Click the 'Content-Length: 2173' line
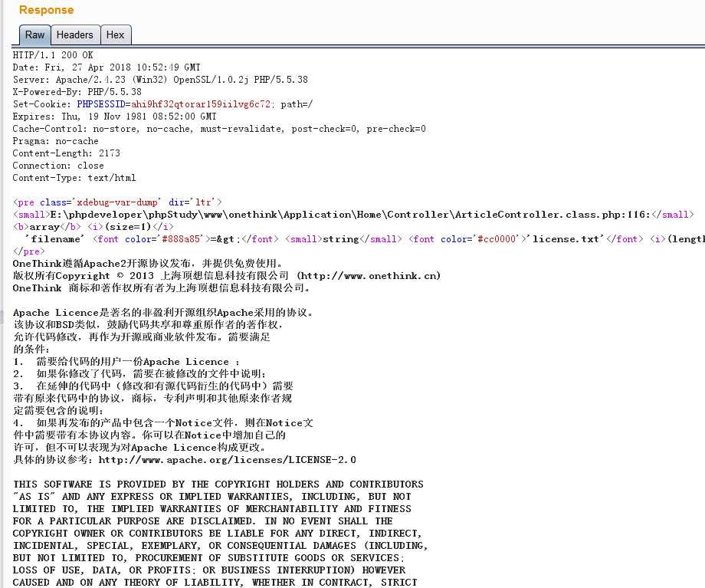 (x=66, y=153)
